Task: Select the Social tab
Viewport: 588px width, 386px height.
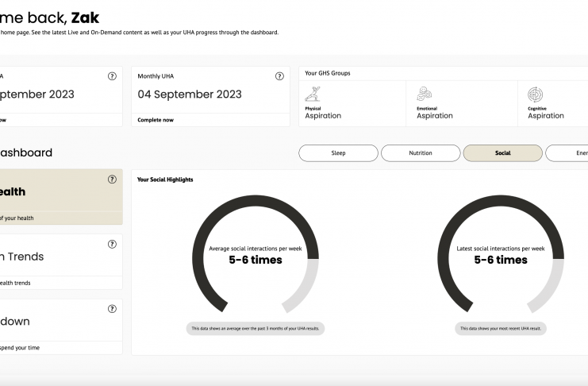Action: (x=503, y=153)
